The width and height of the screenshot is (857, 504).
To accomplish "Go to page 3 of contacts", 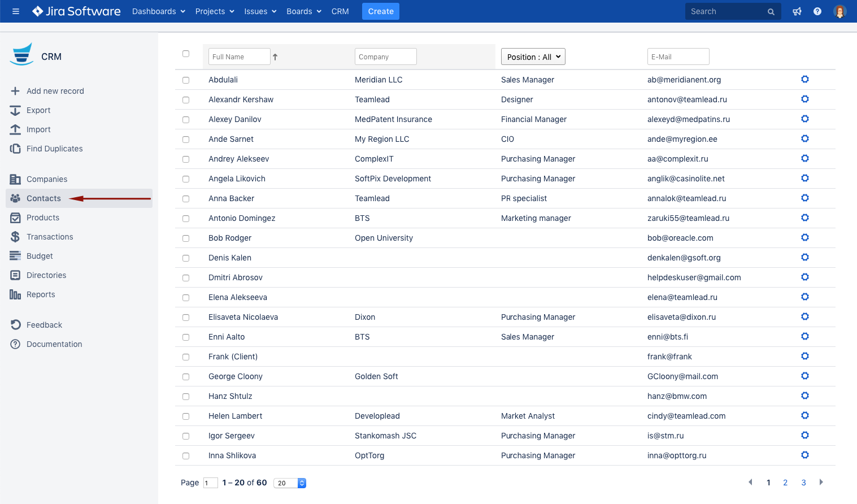I will coord(803,483).
